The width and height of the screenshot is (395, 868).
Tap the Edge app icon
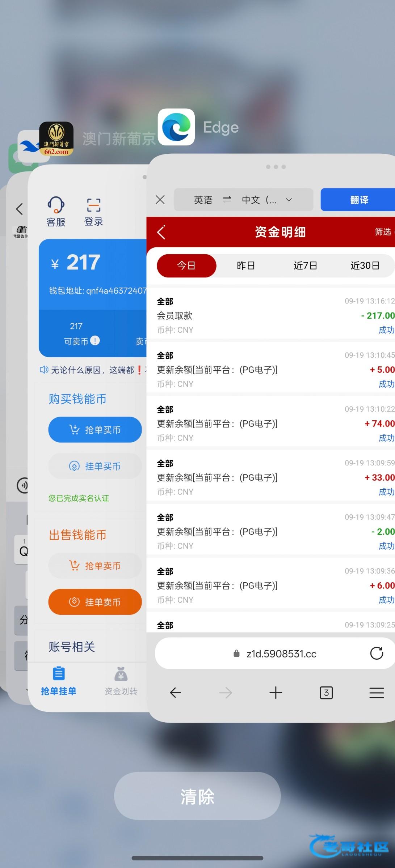click(176, 127)
